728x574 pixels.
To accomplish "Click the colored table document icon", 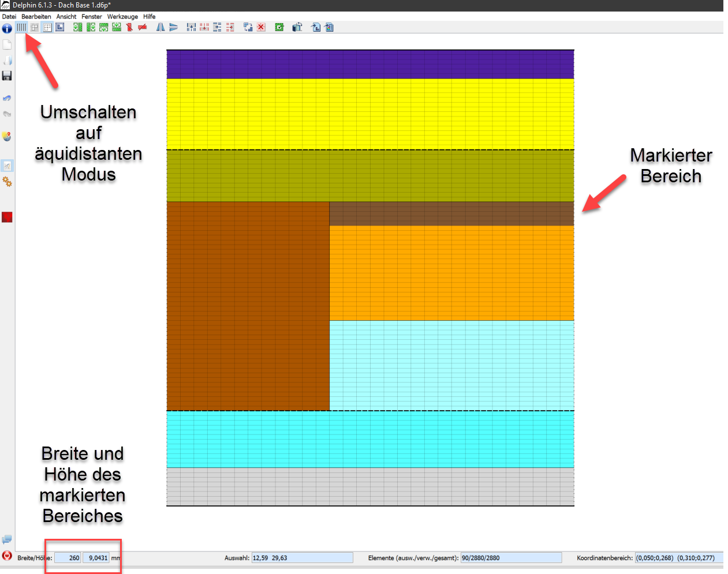I will [x=329, y=27].
